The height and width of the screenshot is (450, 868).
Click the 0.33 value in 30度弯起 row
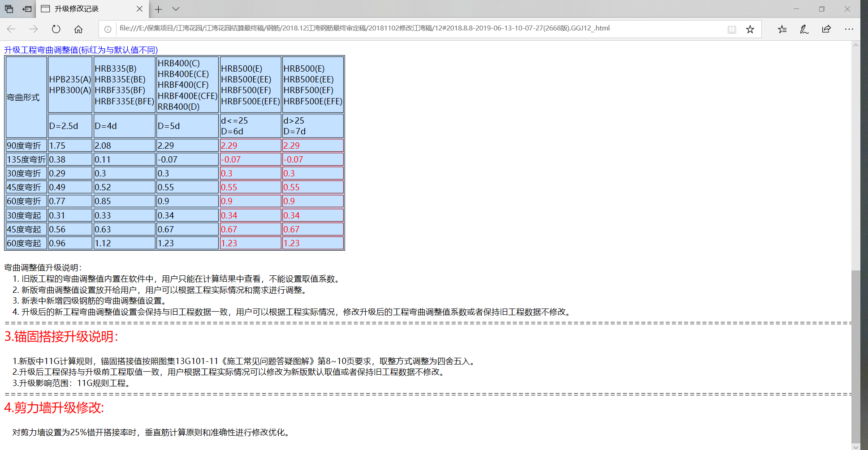click(124, 215)
